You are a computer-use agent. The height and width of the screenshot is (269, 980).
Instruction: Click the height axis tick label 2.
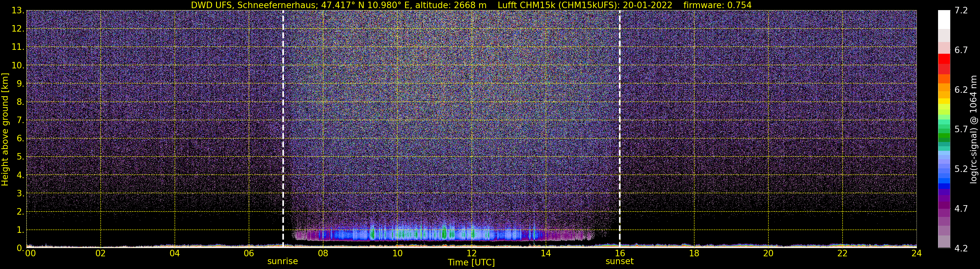click(x=20, y=211)
